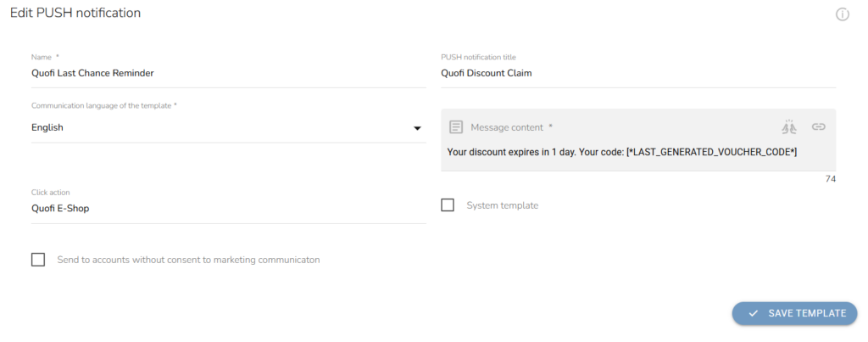Click the character counter showing 74
The width and height of the screenshot is (868, 342).
tap(831, 179)
